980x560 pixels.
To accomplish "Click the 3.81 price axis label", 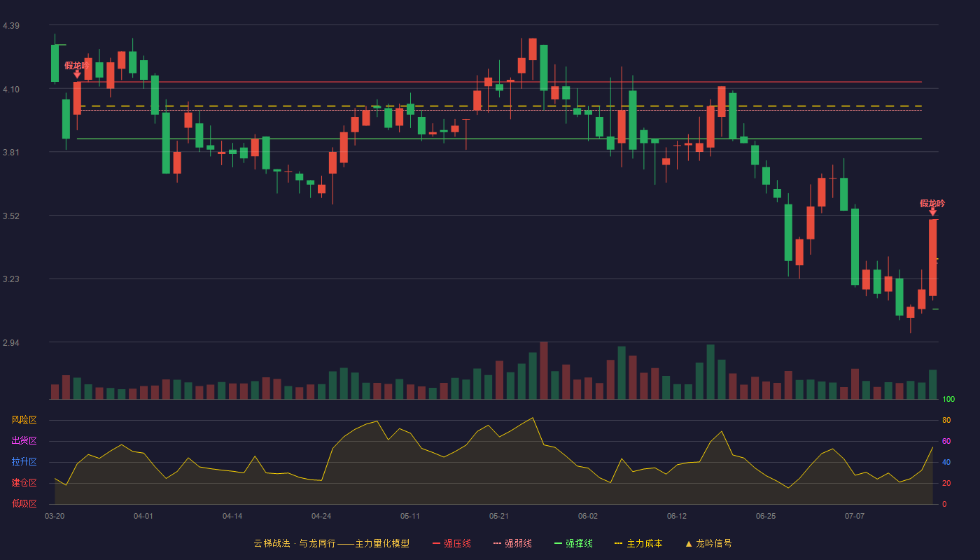I will click(11, 153).
